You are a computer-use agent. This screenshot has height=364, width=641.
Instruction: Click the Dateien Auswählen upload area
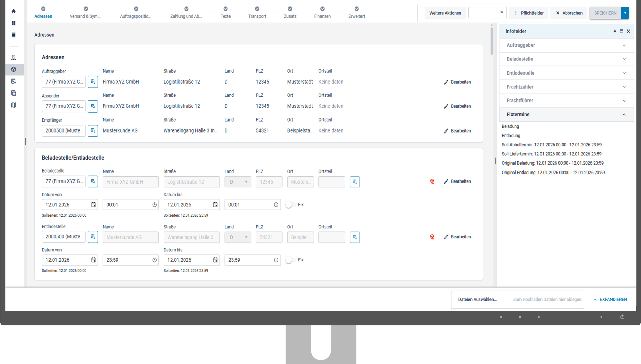(x=477, y=299)
